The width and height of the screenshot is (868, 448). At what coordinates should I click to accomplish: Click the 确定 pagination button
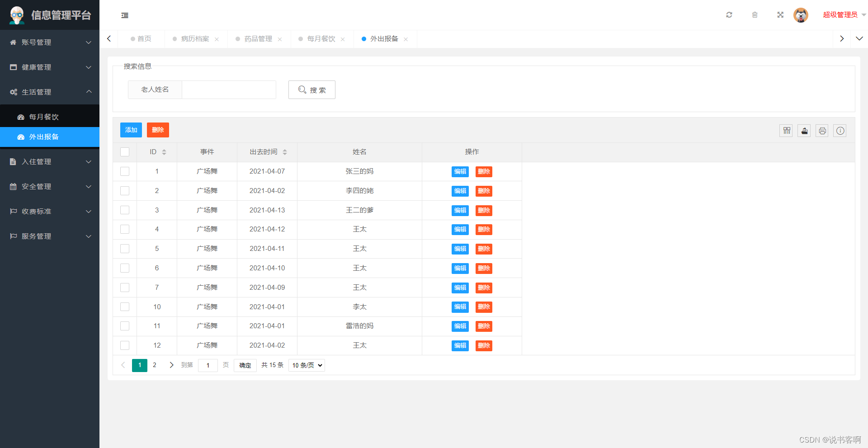point(245,365)
